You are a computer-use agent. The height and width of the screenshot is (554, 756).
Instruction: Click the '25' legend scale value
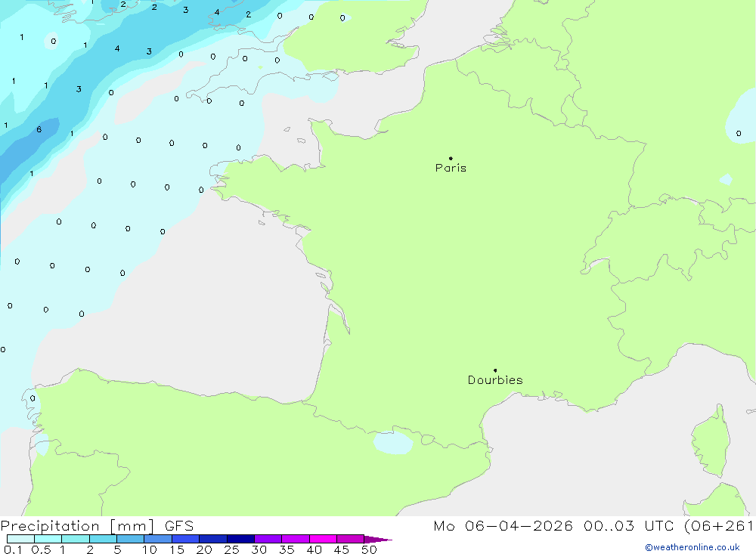232,549
